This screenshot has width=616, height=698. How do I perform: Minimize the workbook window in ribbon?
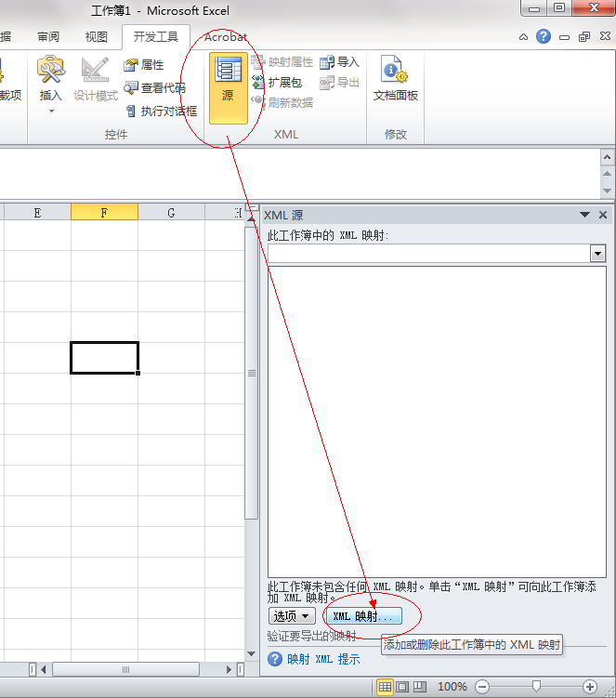click(x=564, y=37)
